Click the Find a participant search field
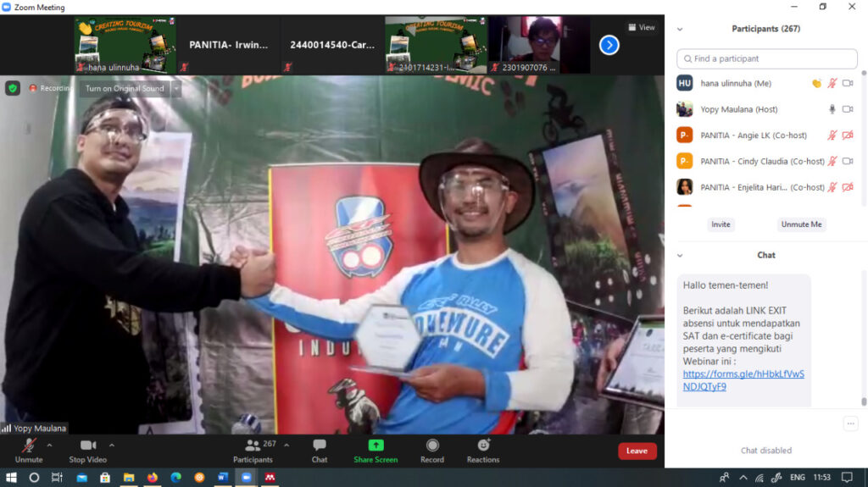The image size is (868, 487). point(766,58)
